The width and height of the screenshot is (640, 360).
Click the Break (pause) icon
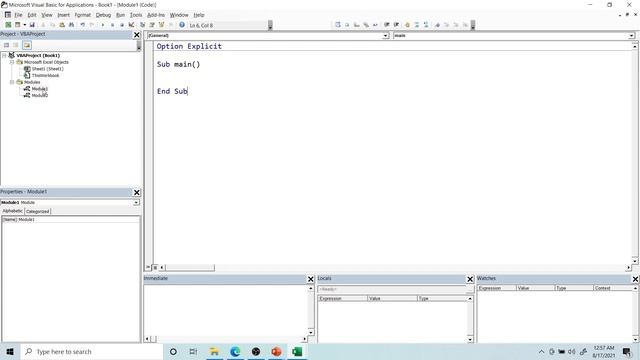pyautogui.click(x=112, y=25)
